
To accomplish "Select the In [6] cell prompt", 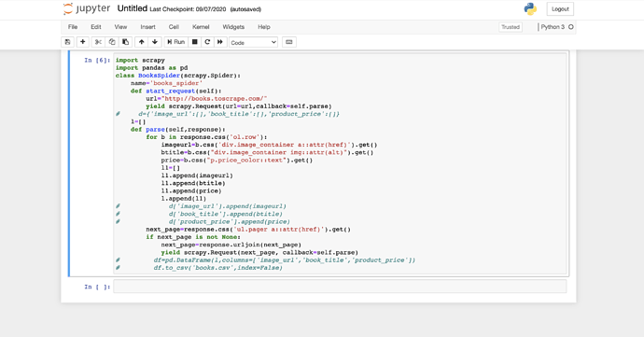I will (97, 61).
